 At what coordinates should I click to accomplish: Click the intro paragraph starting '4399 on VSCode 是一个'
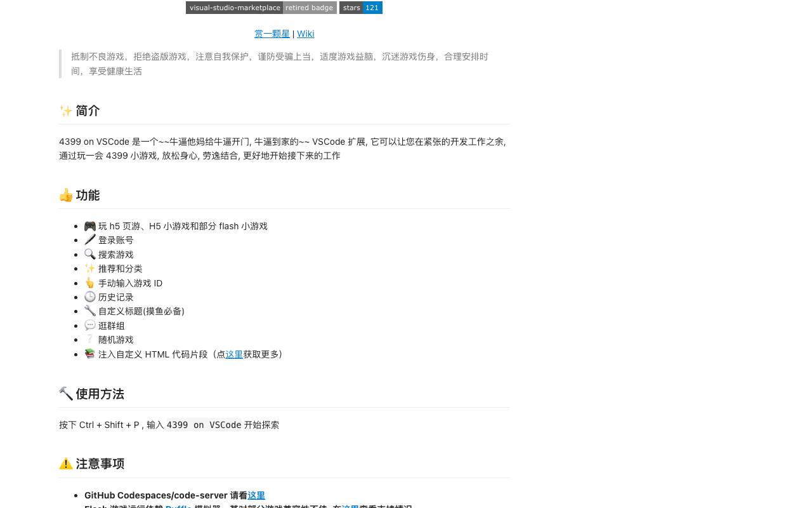pos(283,149)
